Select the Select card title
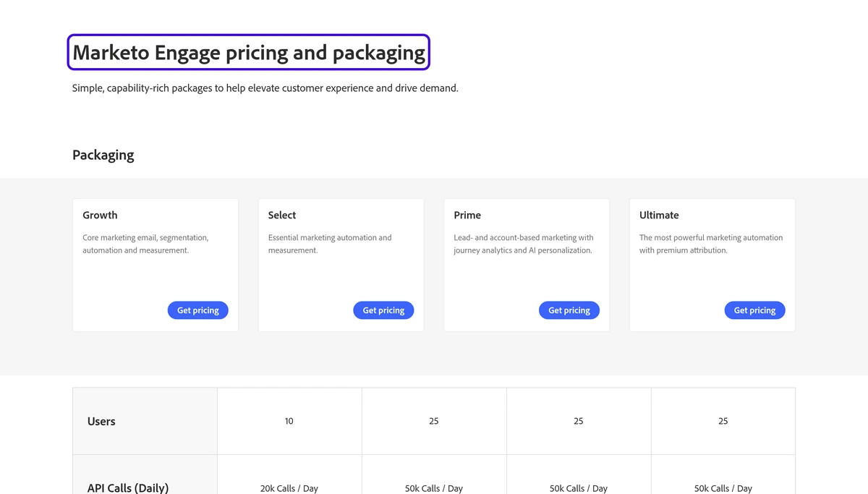The height and width of the screenshot is (494, 868). (x=282, y=215)
